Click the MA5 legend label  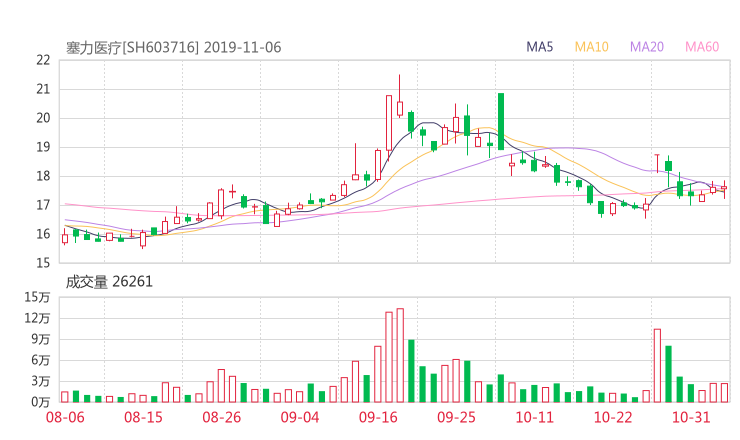[x=539, y=47]
